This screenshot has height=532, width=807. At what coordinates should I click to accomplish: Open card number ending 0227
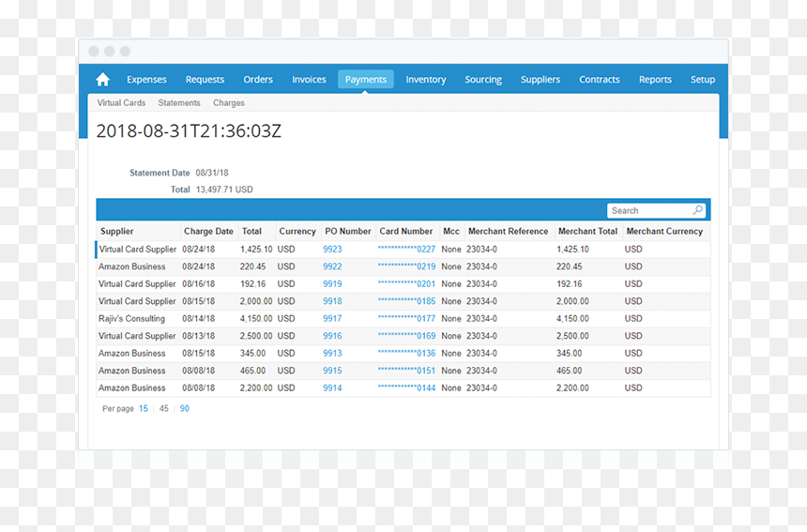406,249
